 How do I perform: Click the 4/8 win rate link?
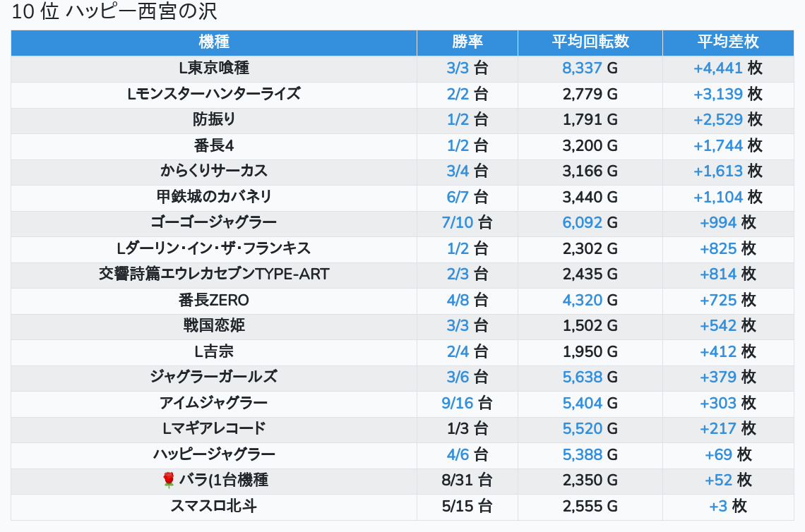click(458, 300)
